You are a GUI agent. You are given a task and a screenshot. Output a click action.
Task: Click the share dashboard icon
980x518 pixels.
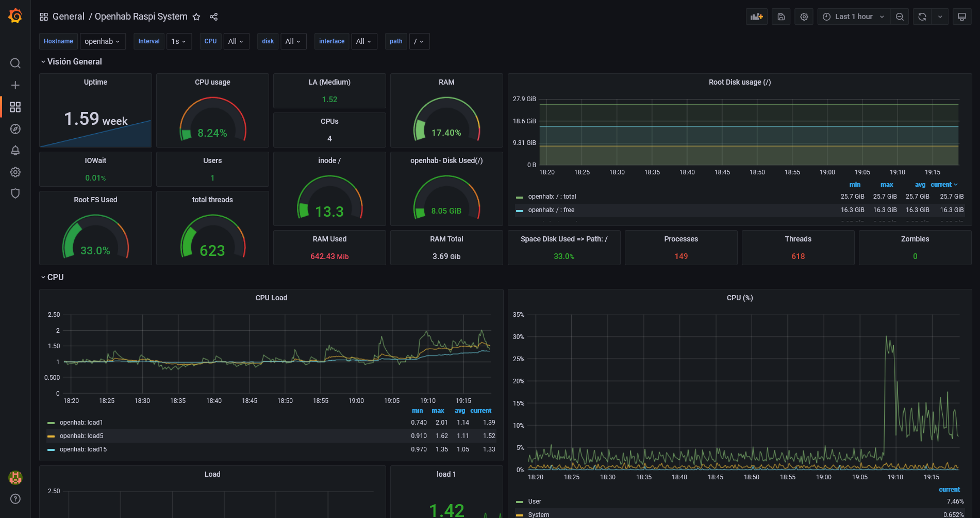pos(213,17)
